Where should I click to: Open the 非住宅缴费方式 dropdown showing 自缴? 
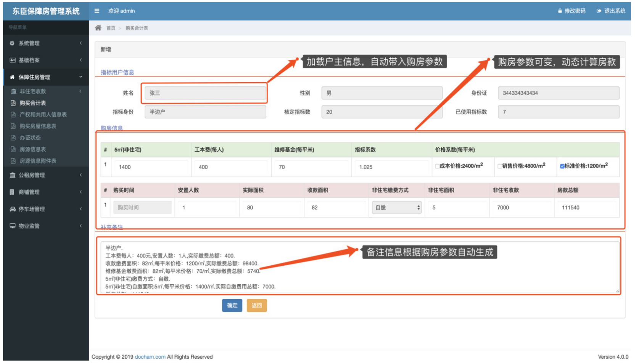397,207
